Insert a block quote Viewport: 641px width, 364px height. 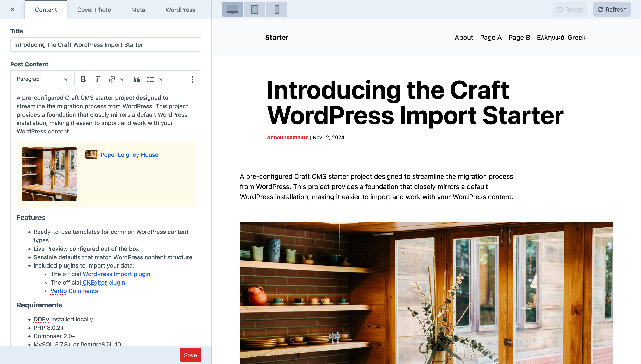click(136, 79)
